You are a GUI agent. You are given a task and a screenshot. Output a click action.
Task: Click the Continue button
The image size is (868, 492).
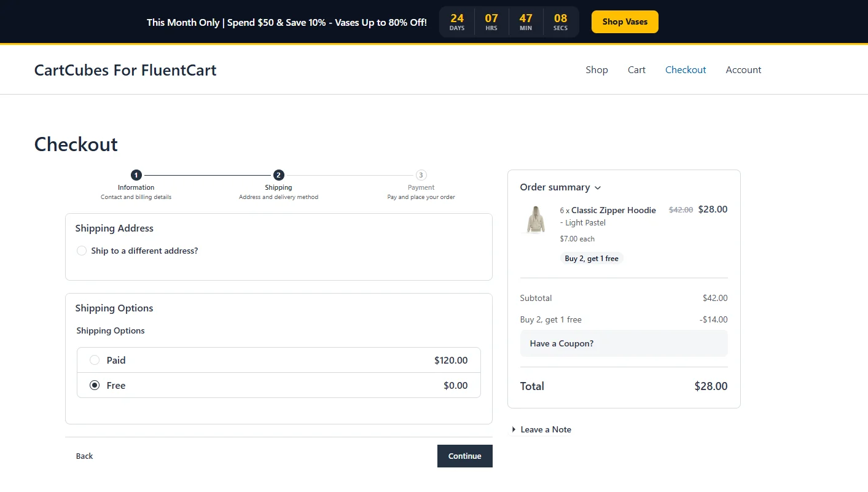click(465, 456)
